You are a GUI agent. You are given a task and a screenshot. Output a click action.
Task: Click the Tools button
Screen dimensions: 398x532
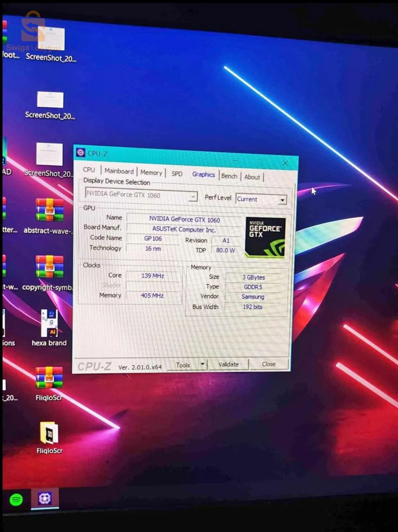click(x=183, y=365)
